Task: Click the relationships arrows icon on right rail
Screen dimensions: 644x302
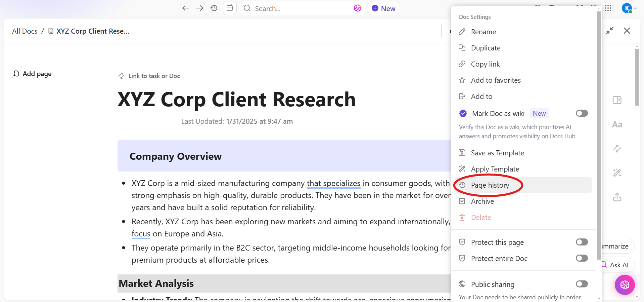Action: [617, 149]
